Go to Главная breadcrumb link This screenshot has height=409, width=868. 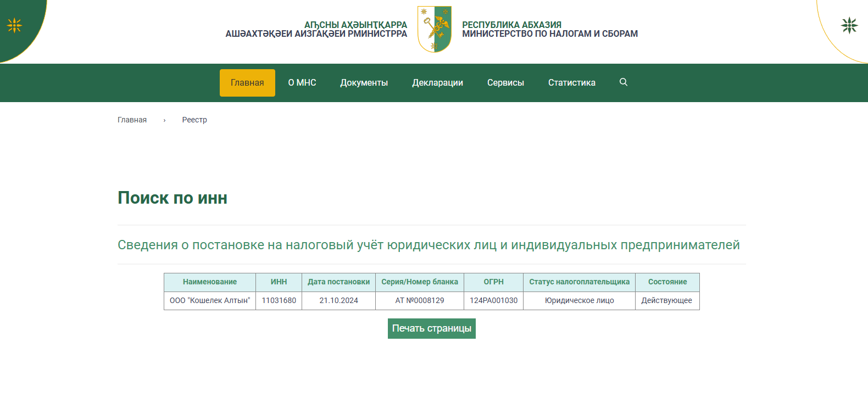coord(132,120)
